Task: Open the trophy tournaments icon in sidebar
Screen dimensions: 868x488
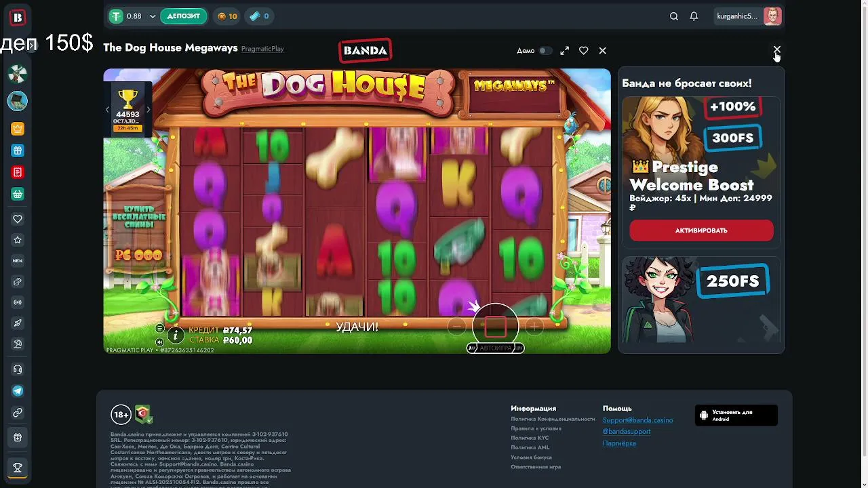Action: [x=18, y=467]
